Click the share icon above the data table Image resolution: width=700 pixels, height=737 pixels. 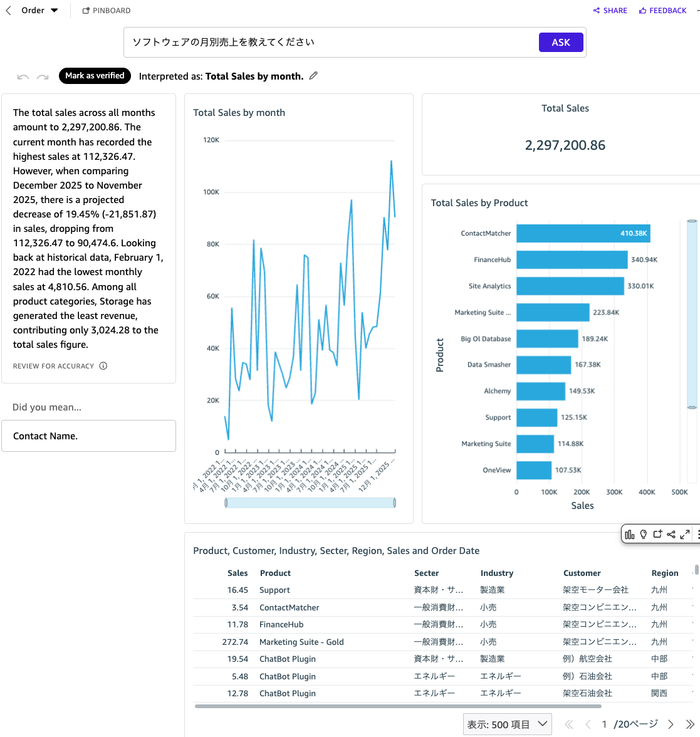click(x=671, y=534)
